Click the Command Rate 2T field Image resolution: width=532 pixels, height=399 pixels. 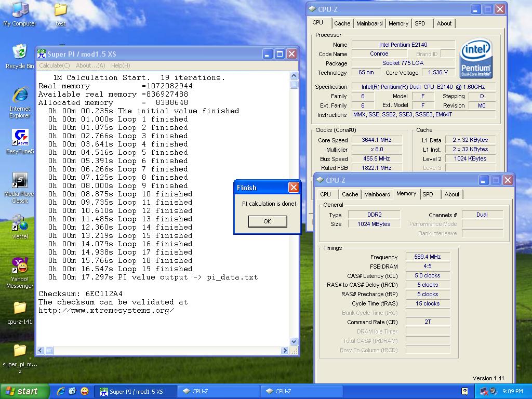point(428,322)
